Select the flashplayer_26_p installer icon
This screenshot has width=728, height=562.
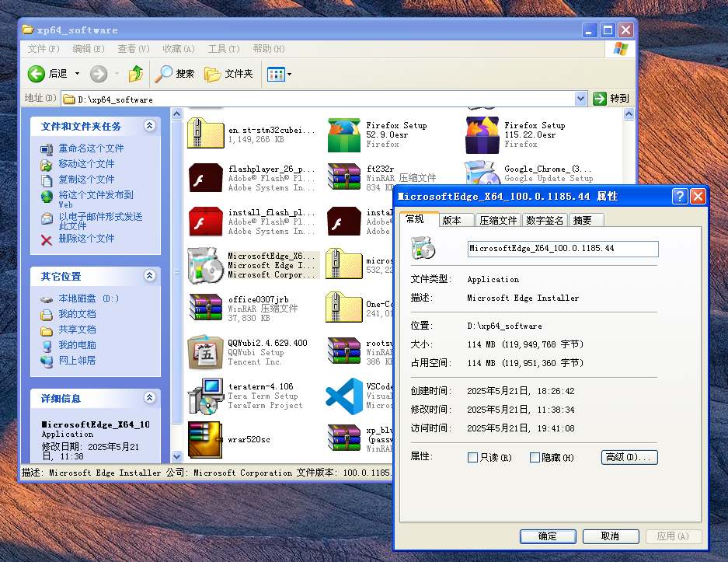point(206,178)
